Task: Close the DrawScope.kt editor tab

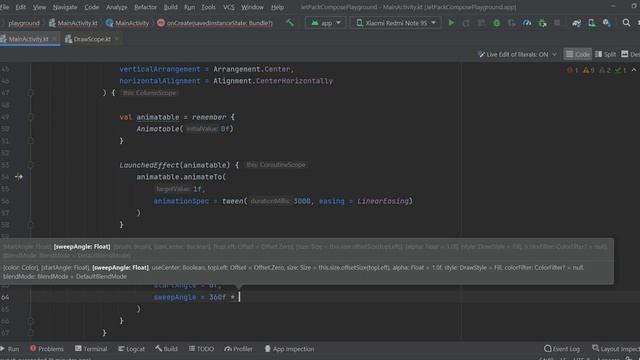Action: pos(117,39)
